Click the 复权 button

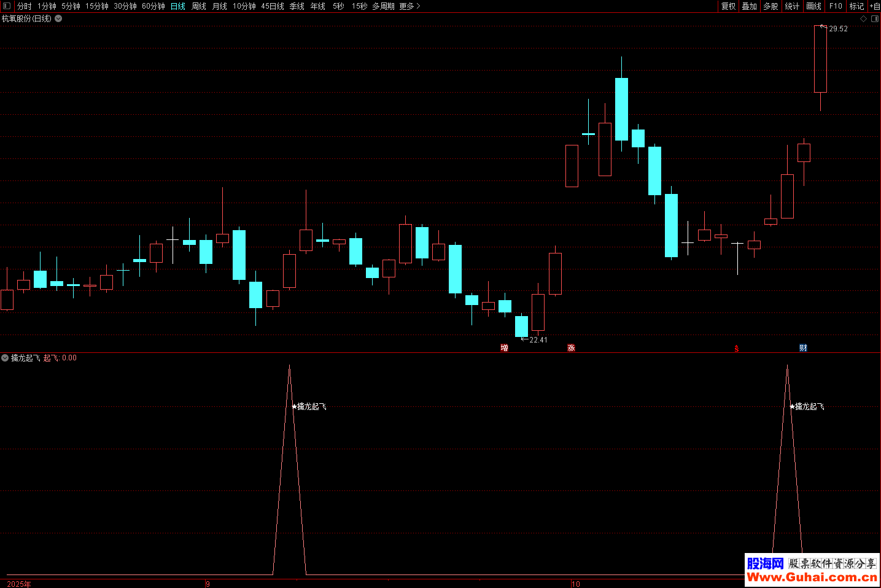point(728,6)
